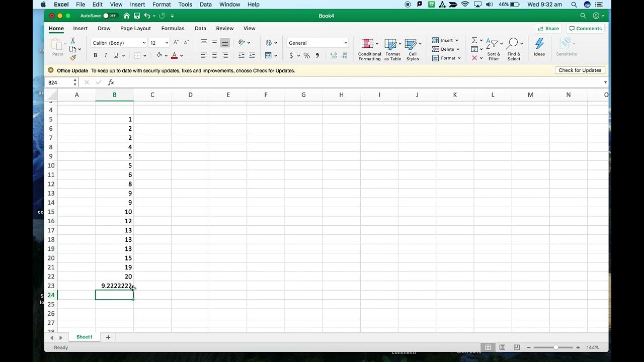Click font color red A swatch
Image resolution: width=644 pixels, height=362 pixels.
[175, 55]
